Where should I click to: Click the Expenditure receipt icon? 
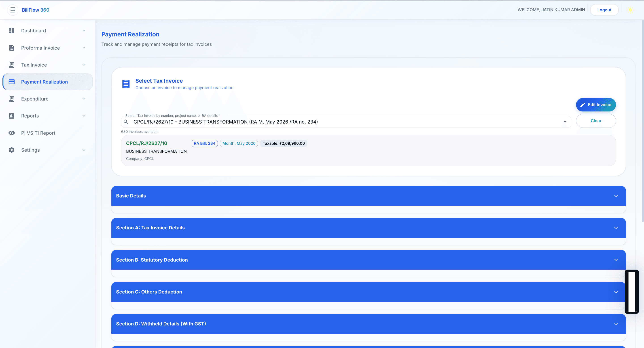coord(12,99)
